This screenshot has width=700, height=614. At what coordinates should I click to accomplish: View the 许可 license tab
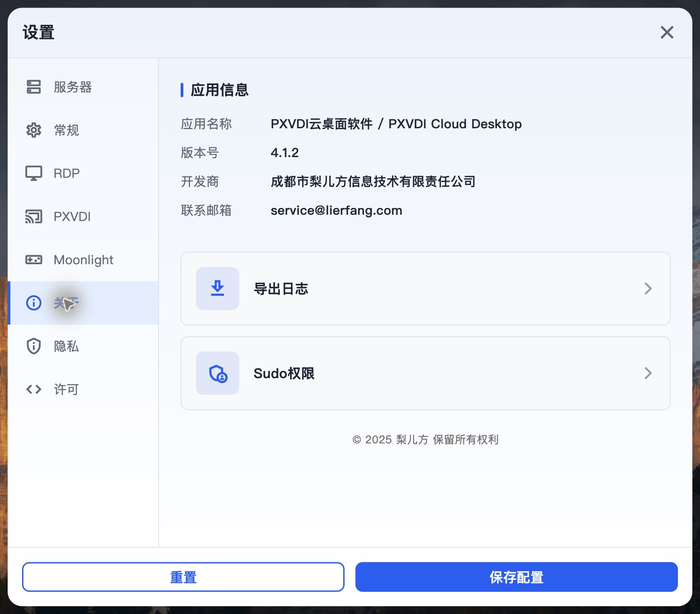click(x=83, y=389)
